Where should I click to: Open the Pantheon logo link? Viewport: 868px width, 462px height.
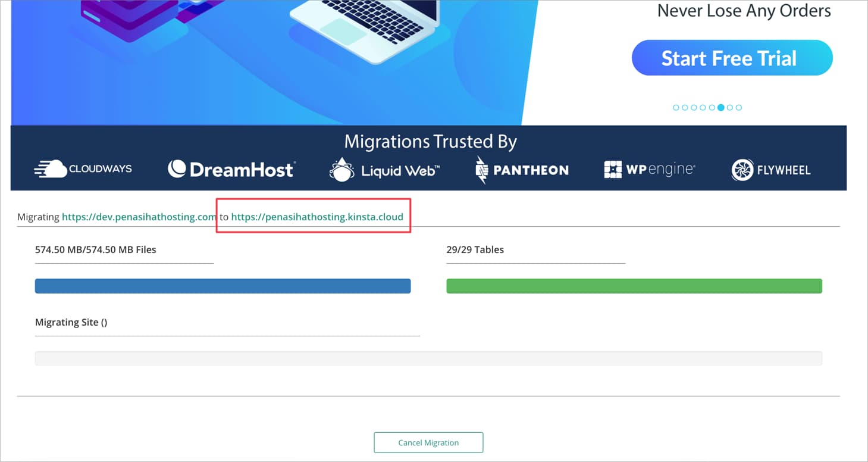tap(521, 170)
